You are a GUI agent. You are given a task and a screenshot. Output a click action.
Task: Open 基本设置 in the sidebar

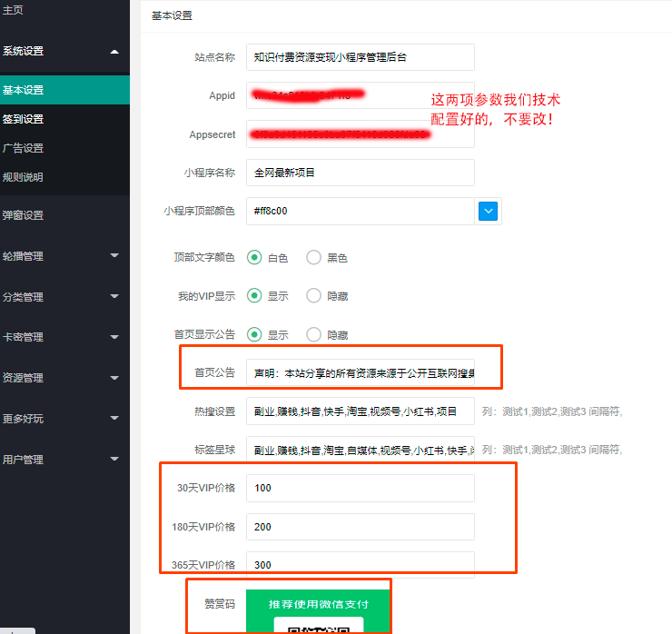pyautogui.click(x=64, y=90)
